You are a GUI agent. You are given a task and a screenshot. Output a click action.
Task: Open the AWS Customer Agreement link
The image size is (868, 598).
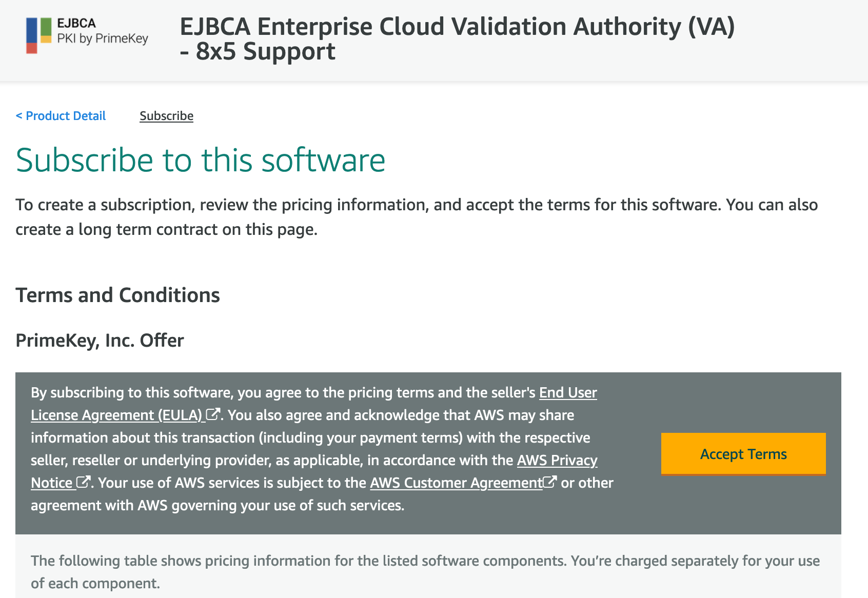(x=456, y=483)
